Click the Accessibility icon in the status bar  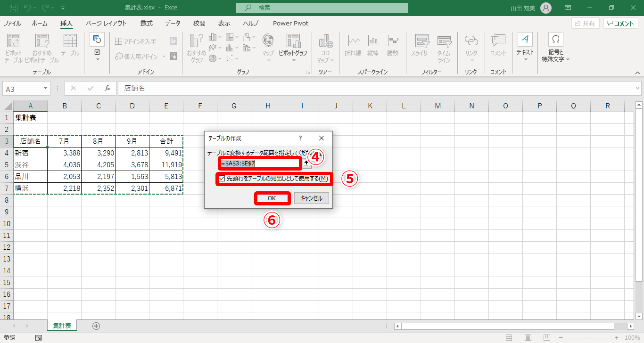tap(39, 338)
